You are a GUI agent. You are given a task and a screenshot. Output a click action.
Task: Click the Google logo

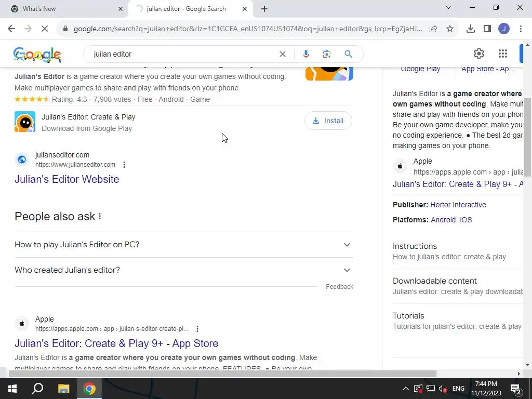(x=37, y=55)
